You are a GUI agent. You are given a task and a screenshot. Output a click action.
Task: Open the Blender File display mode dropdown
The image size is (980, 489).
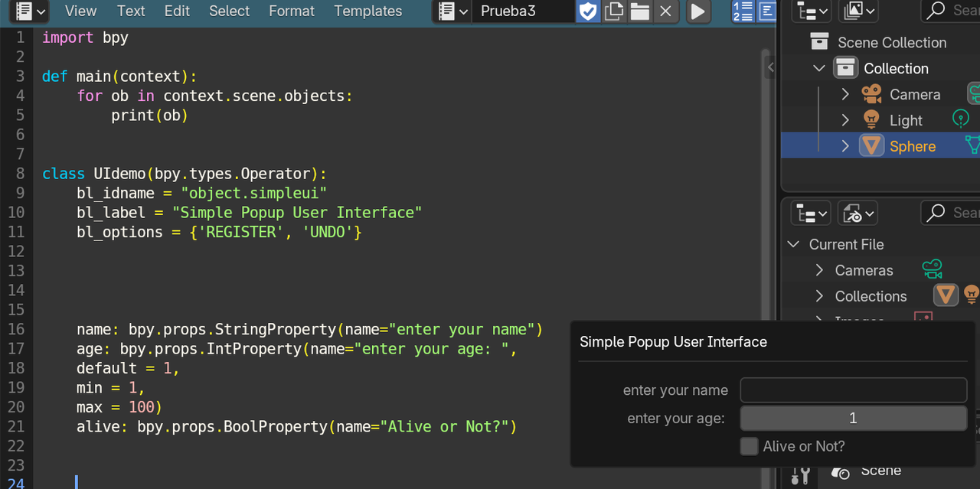(x=857, y=213)
